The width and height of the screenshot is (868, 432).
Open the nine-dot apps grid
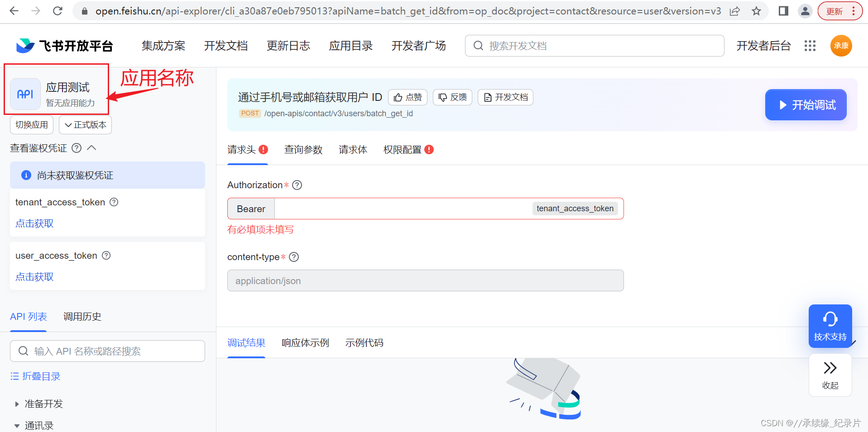[x=810, y=46]
